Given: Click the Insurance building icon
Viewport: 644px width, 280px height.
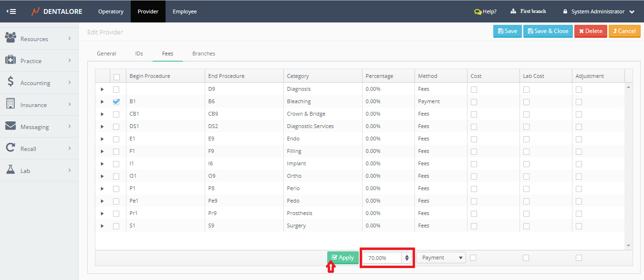Looking at the screenshot, I should click(x=10, y=104).
